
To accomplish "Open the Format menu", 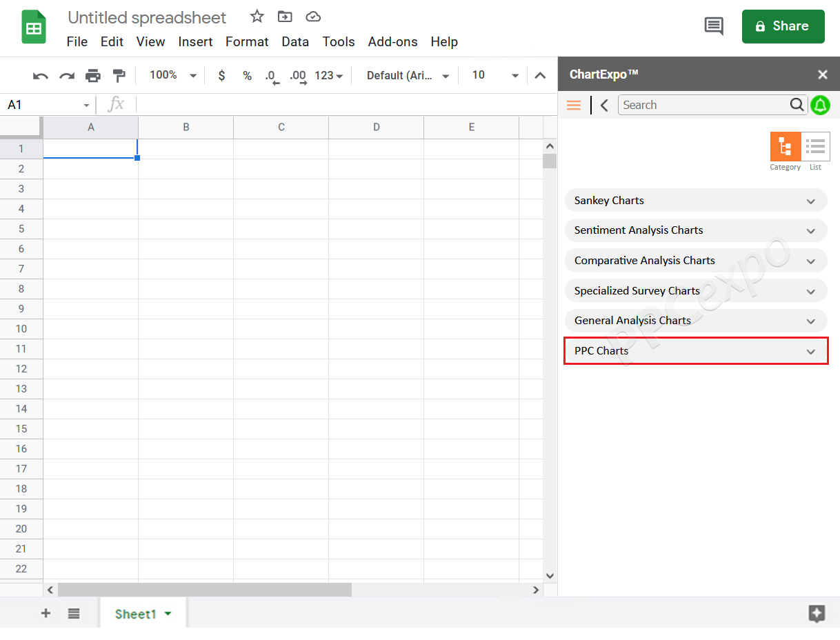I will coord(247,42).
